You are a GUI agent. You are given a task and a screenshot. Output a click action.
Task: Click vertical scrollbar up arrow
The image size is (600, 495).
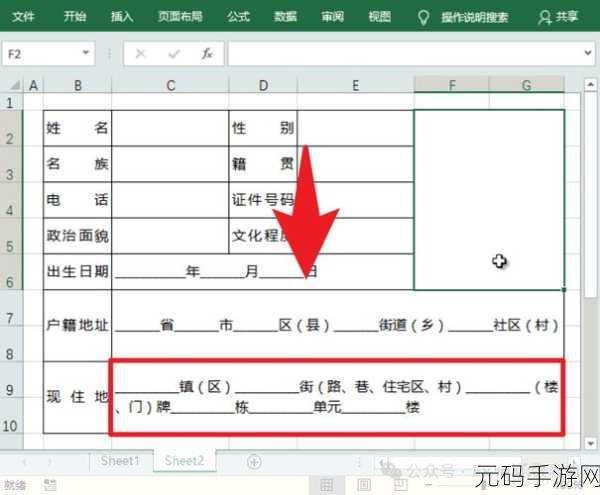coord(590,84)
